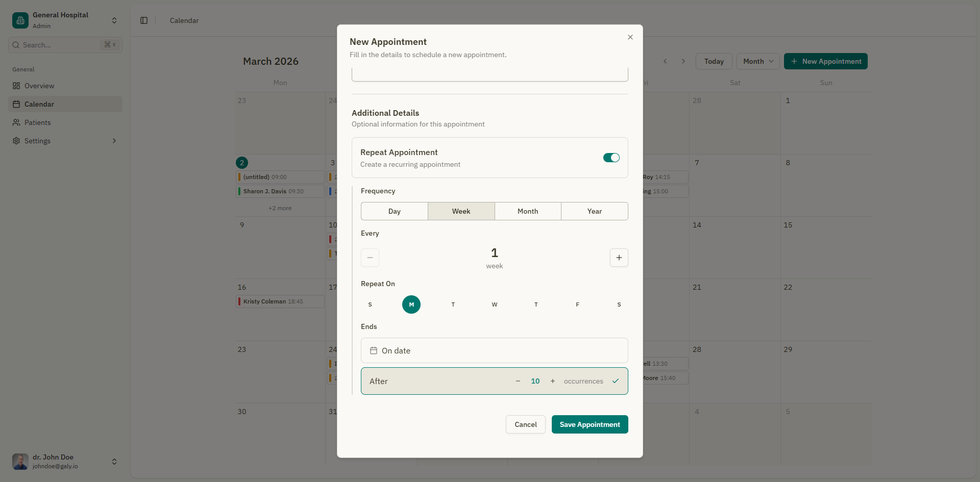This screenshot has width=980, height=482.
Task: Expand the Settings chevron in the sidebar
Action: [114, 141]
